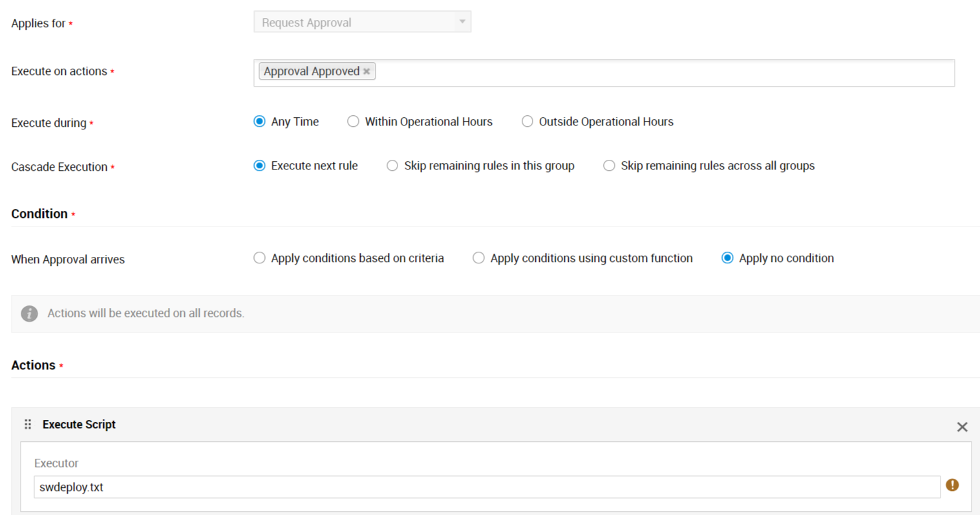Select Any Time radio button
Viewport: 980px width, 515px height.
click(260, 122)
